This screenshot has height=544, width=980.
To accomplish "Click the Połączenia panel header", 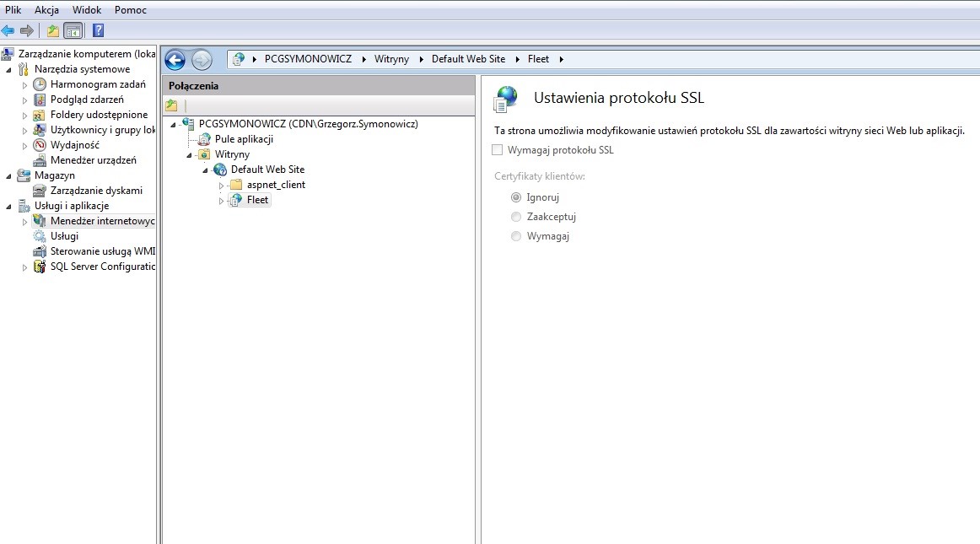I will coord(319,86).
